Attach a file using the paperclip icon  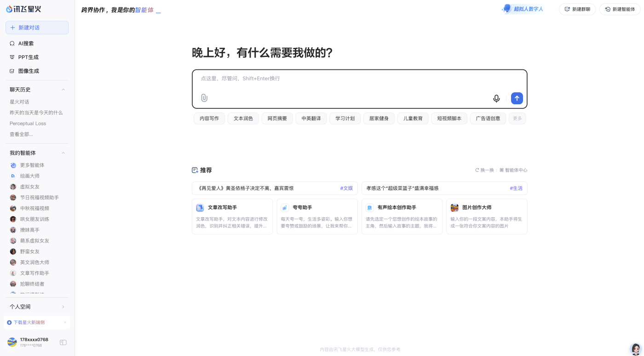coord(204,98)
